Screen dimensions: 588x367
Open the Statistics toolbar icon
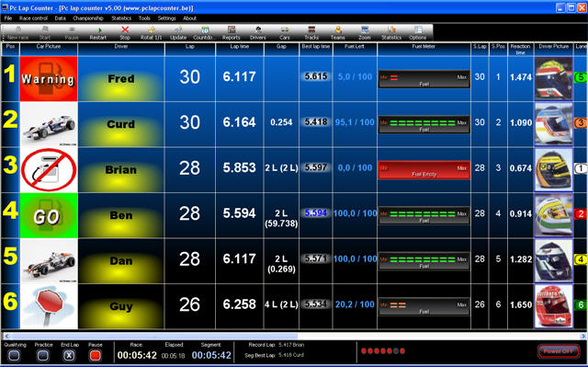pyautogui.click(x=391, y=32)
